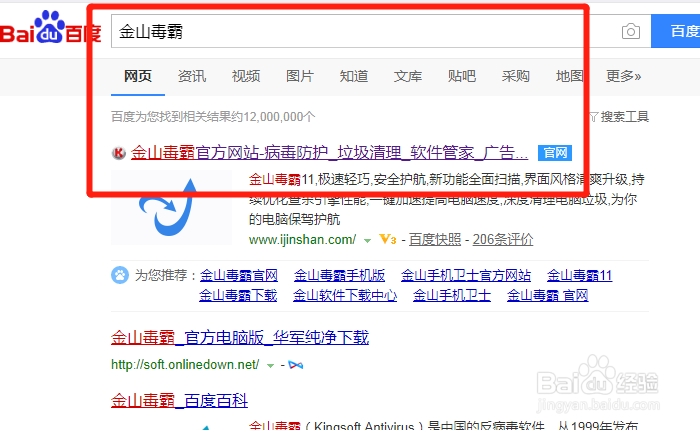The width and height of the screenshot is (700, 430).
Task: Open the 百度快照 link
Action: (435, 240)
